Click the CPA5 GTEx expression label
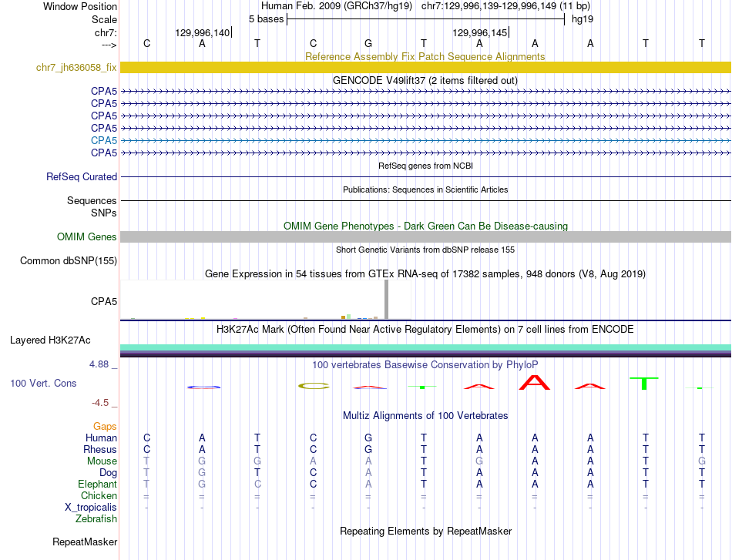Viewport: 732px width, 560px height. coord(104,301)
